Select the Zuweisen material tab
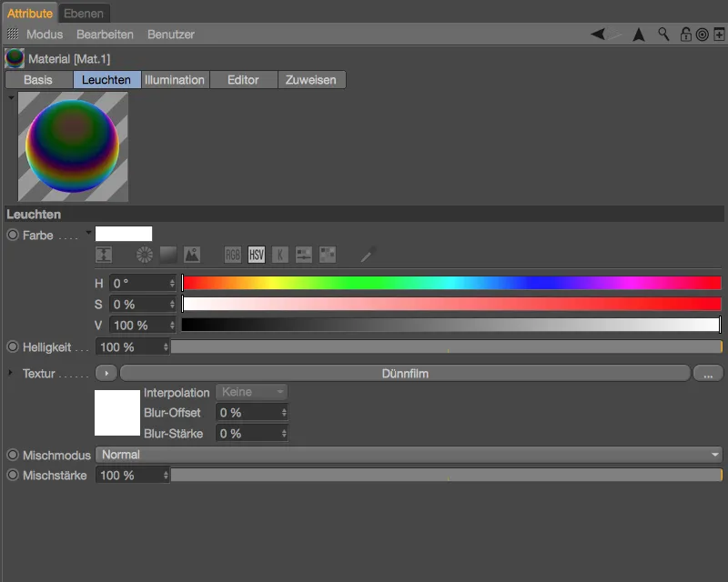Image resolution: width=728 pixels, height=582 pixels. (311, 80)
